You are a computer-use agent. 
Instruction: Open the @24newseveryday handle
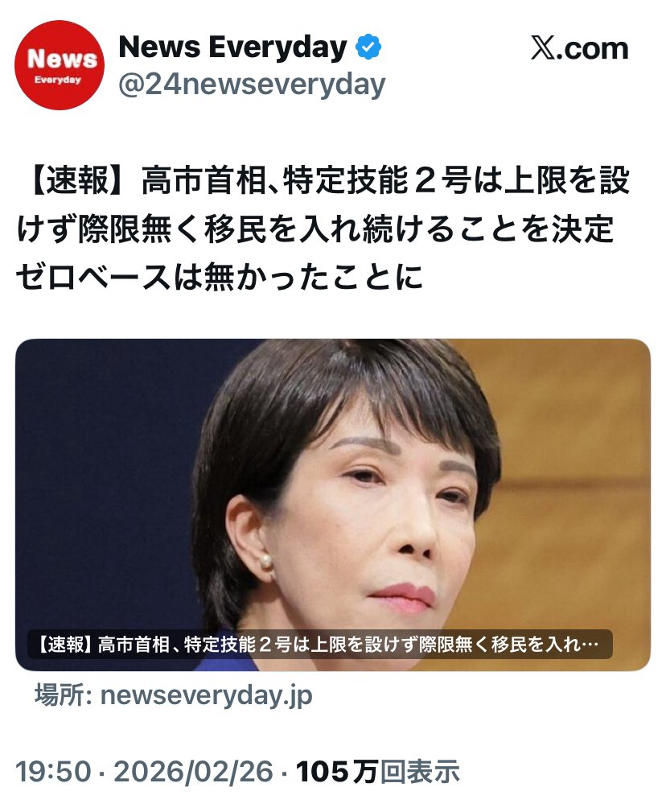[x=252, y=84]
